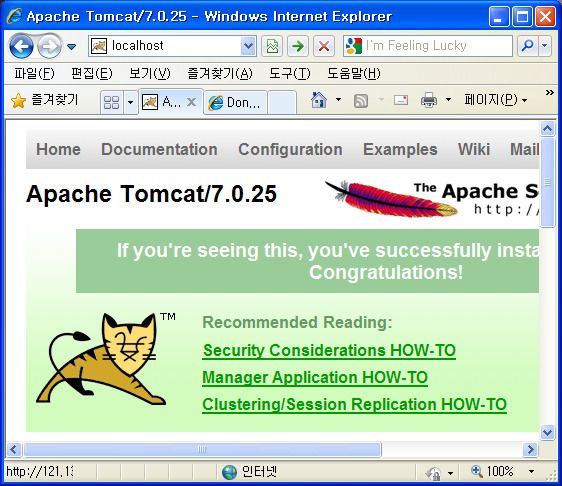Open the Examples link
This screenshot has width=562, height=486.
click(400, 149)
